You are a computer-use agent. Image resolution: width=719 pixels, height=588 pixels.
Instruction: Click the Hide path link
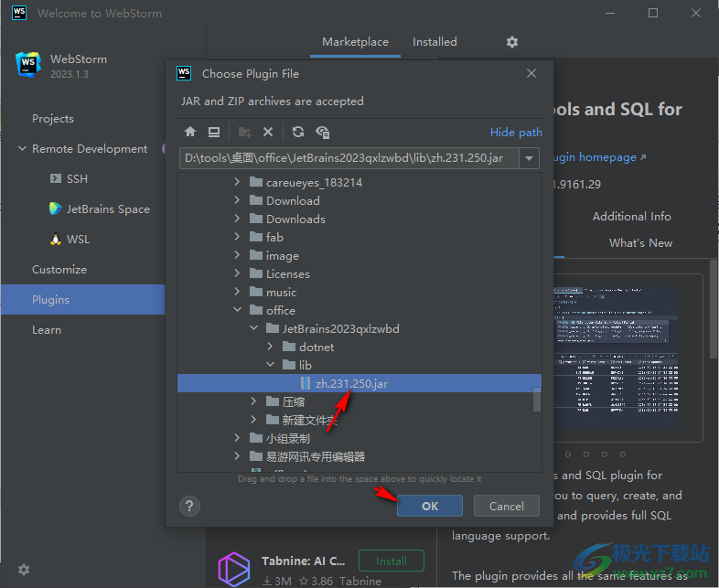(x=516, y=133)
